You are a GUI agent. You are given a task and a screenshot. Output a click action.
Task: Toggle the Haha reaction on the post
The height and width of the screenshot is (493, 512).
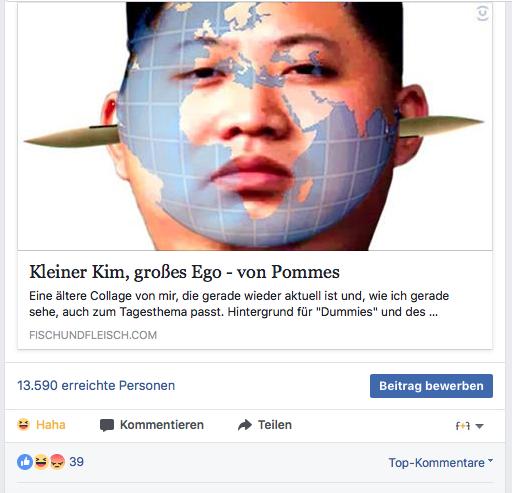(x=41, y=425)
